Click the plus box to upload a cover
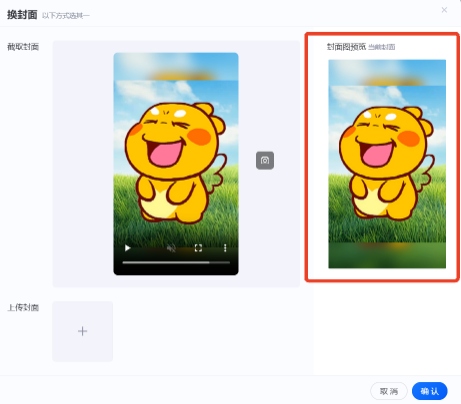Viewport: 461px width, 404px height. [83, 331]
